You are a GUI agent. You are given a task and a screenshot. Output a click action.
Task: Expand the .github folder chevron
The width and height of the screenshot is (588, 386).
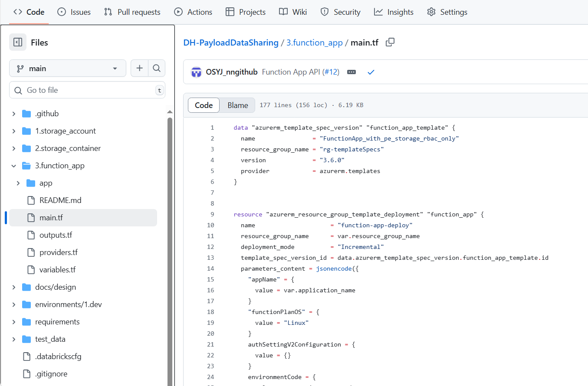pyautogui.click(x=14, y=114)
